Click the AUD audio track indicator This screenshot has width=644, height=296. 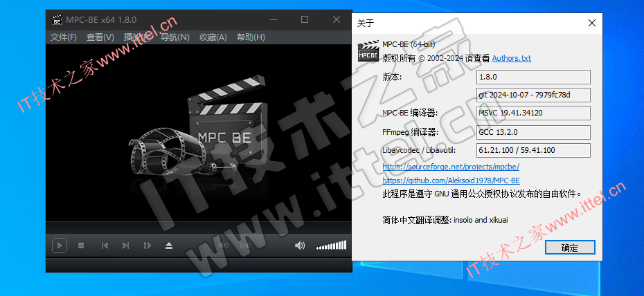[x=224, y=246]
